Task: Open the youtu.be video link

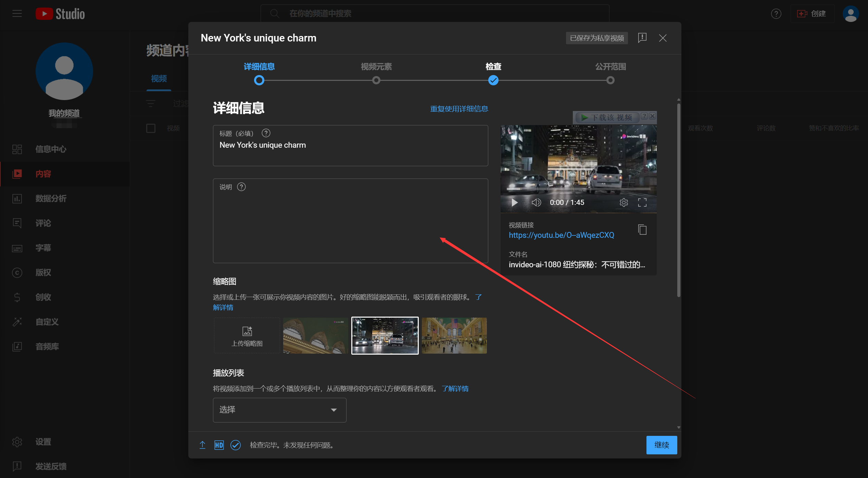Action: coord(562,235)
